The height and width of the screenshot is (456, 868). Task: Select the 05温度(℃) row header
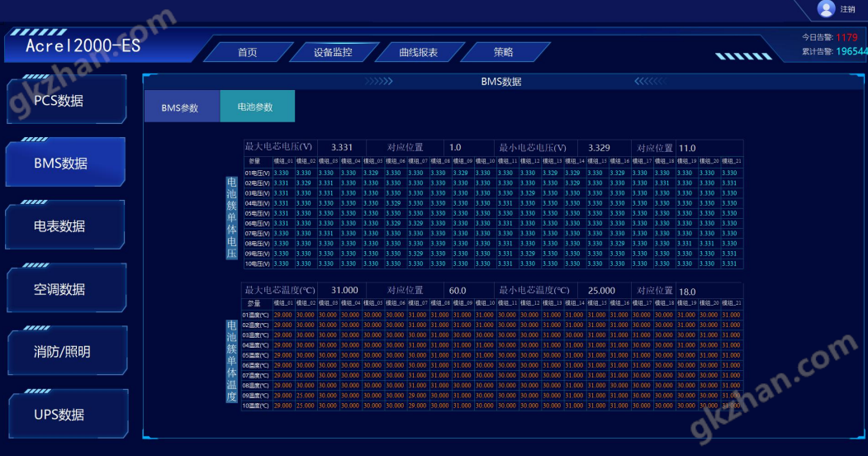[x=256, y=355]
